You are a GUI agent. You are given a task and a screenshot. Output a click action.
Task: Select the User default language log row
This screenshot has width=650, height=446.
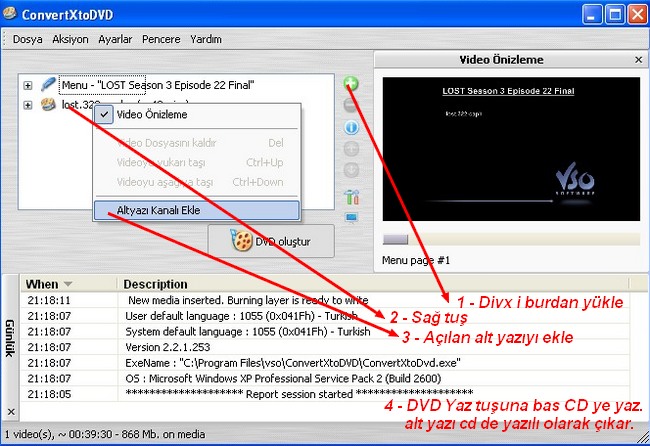point(325,316)
